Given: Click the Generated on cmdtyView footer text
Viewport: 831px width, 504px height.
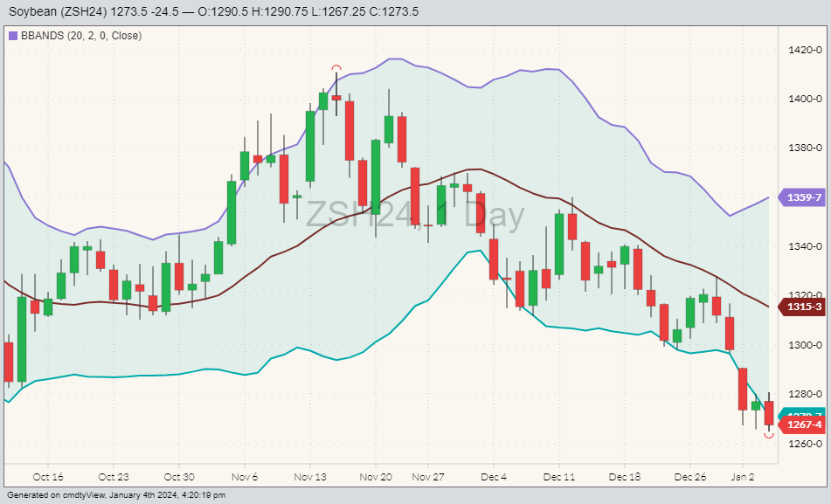Looking at the screenshot, I should (x=116, y=495).
